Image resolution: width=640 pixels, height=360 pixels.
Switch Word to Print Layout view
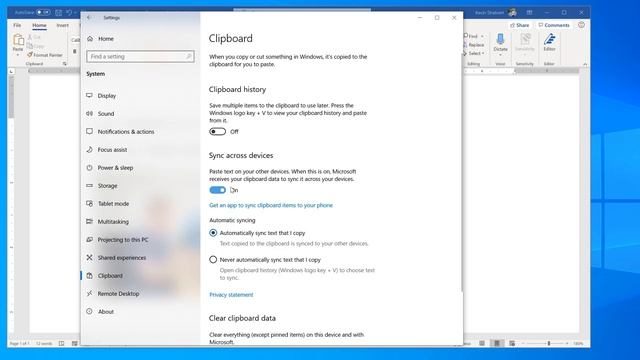[x=497, y=344]
